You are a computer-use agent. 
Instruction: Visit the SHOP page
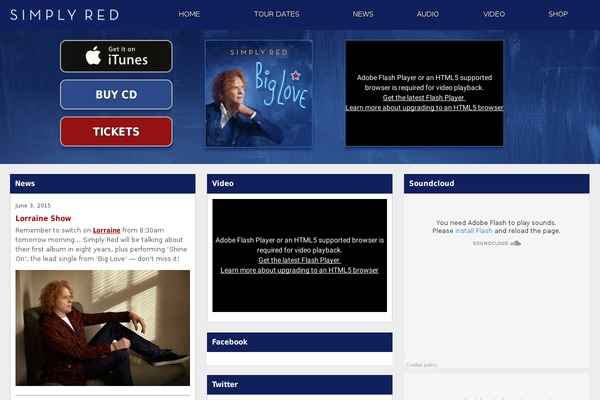pos(558,14)
